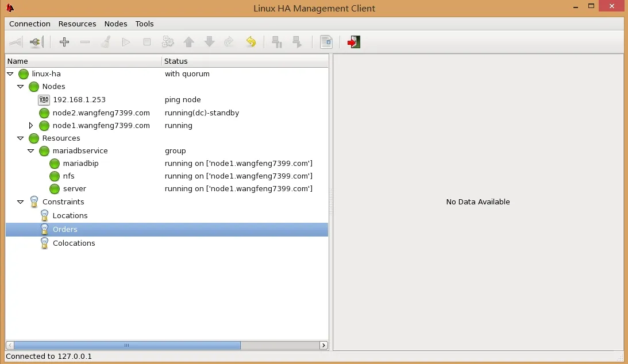Select the Locations constraint label
Image resolution: width=628 pixels, height=364 pixels.
coord(70,216)
